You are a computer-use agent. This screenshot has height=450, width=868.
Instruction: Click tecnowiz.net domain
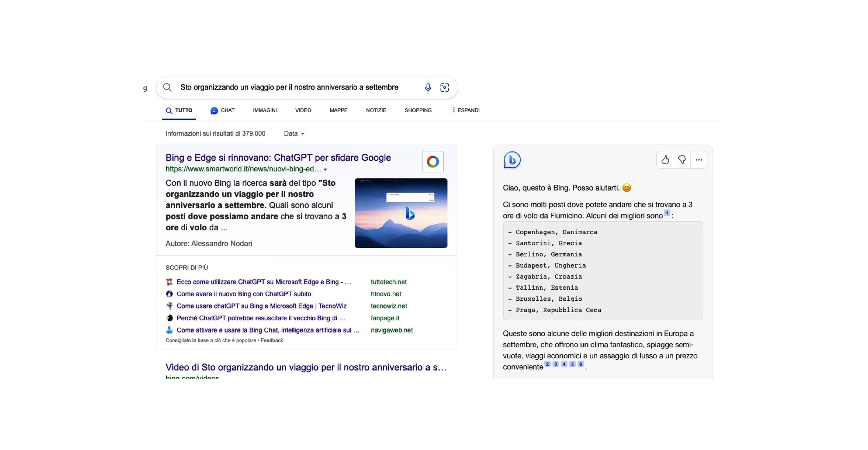coord(389,306)
